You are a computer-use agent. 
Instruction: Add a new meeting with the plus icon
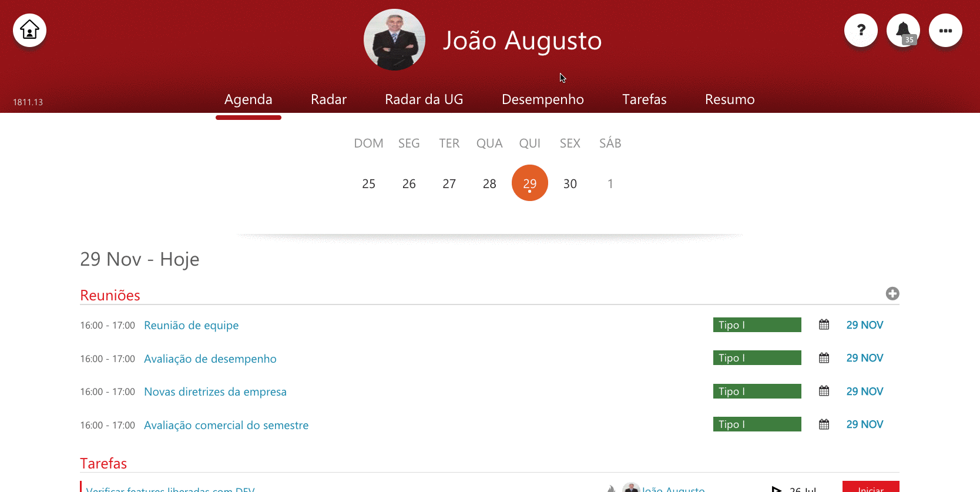click(892, 293)
